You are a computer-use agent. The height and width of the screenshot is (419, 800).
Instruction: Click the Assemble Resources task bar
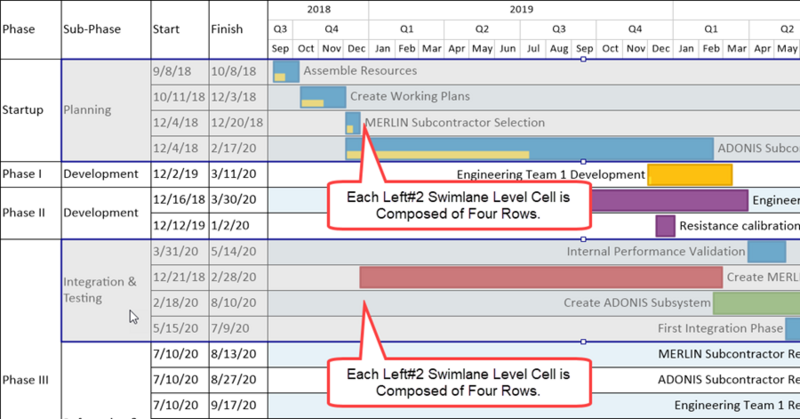pos(286,71)
